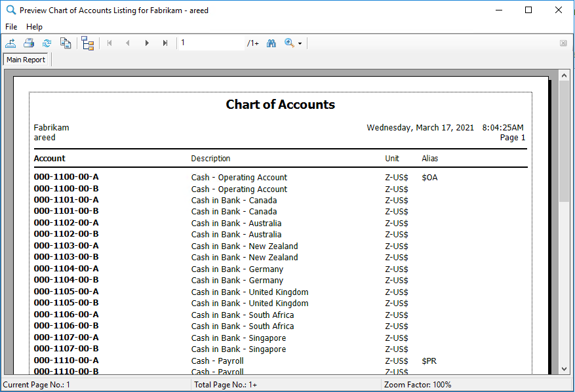Toggle the group tree panel
This screenshot has height=392, width=575.
pos(88,43)
